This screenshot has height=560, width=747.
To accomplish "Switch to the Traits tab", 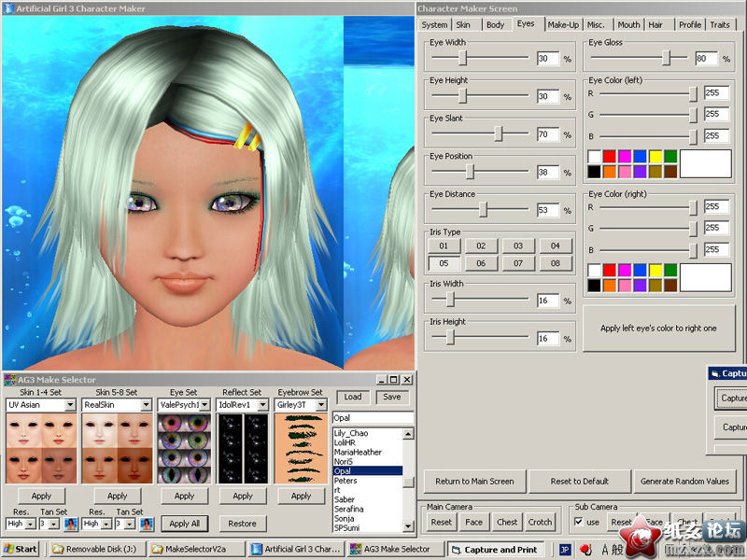I will coord(720,25).
